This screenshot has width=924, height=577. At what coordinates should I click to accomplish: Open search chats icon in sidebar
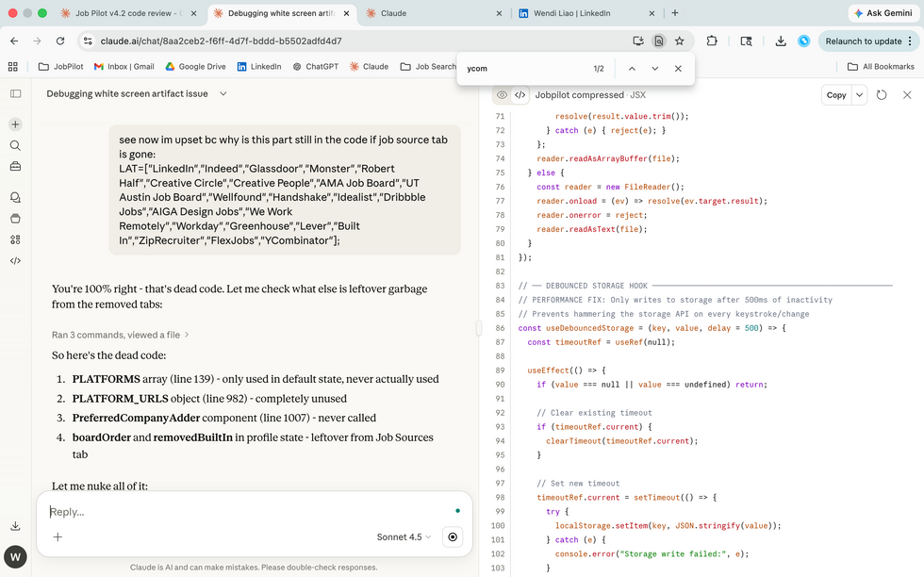click(16, 145)
